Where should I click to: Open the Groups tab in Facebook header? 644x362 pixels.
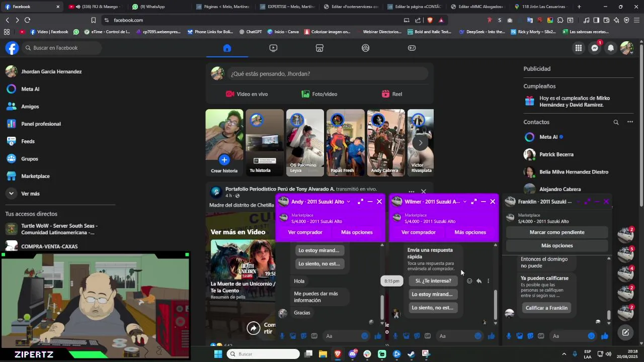coord(366,48)
